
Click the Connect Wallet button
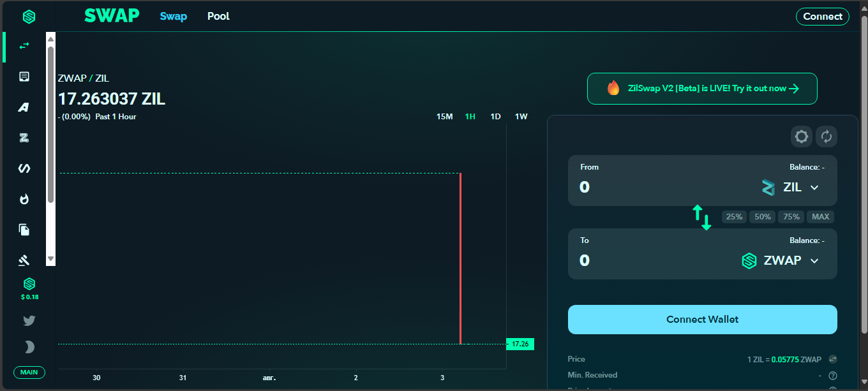[x=702, y=320]
